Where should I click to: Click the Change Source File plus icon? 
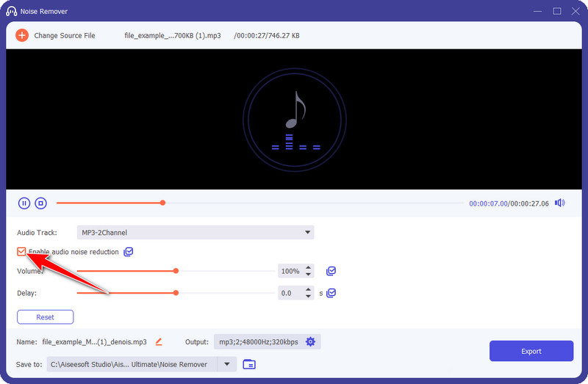tap(22, 35)
